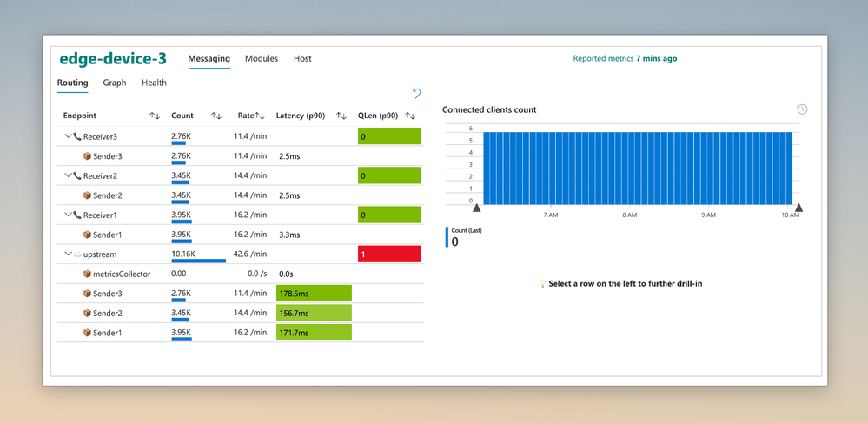Collapse the Receiver1 endpoint row
The image size is (868, 423).
pyautogui.click(x=68, y=215)
